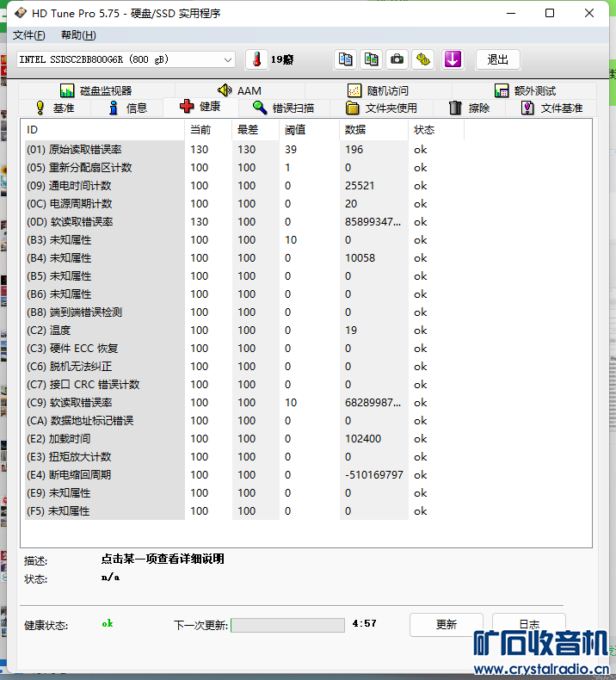Screen dimensions: 616x680
Task: Select the (E4) 断电缩回周期 row
Action: click(x=244, y=475)
